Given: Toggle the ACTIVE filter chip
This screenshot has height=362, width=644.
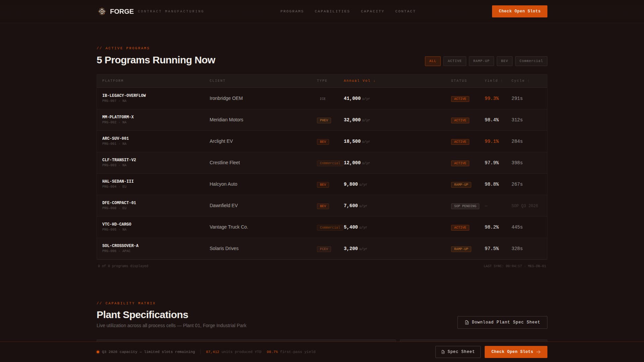Looking at the screenshot, I should [x=454, y=61].
